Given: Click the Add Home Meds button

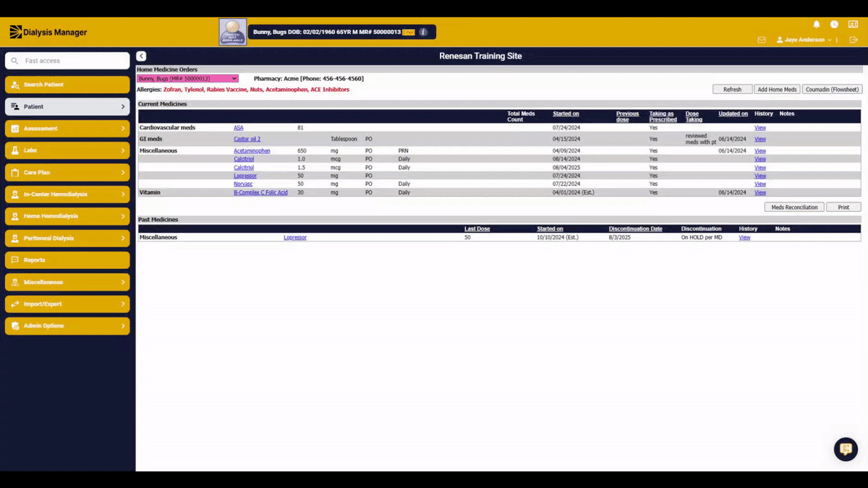Looking at the screenshot, I should point(777,90).
